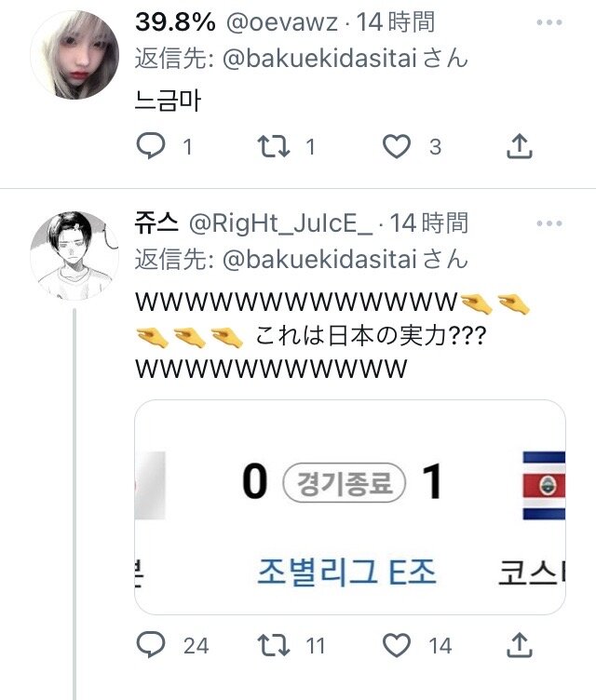Open @bakuekidasitai mention in 쥬스's reply
Viewport: 596px width, 700px height.
pos(320,260)
